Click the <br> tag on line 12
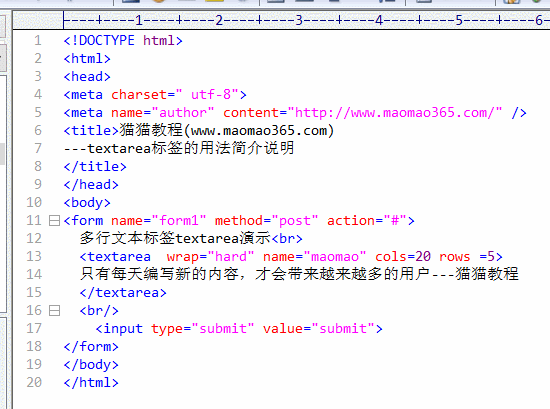The width and height of the screenshot is (550, 409). 287,239
